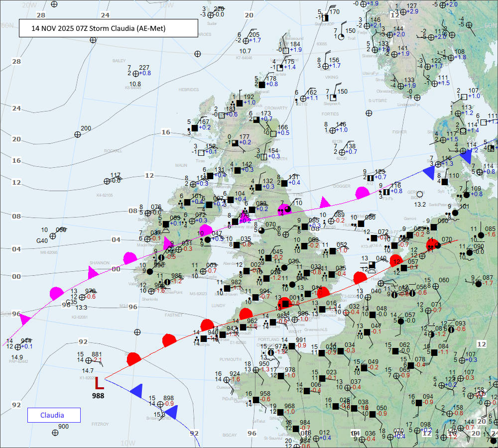The image size is (498, 448).
Task: Select the SleipnerA platform station square
Action: pos(332,98)
